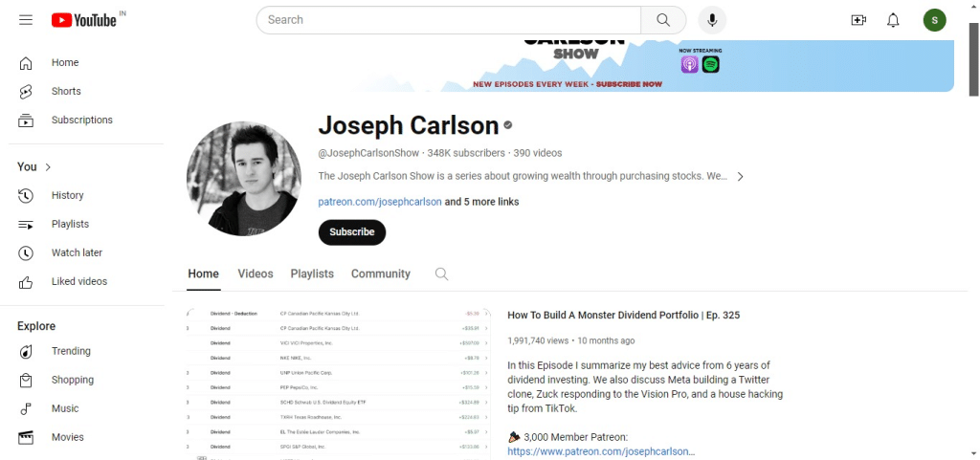Switch to the Community tab

click(x=381, y=274)
